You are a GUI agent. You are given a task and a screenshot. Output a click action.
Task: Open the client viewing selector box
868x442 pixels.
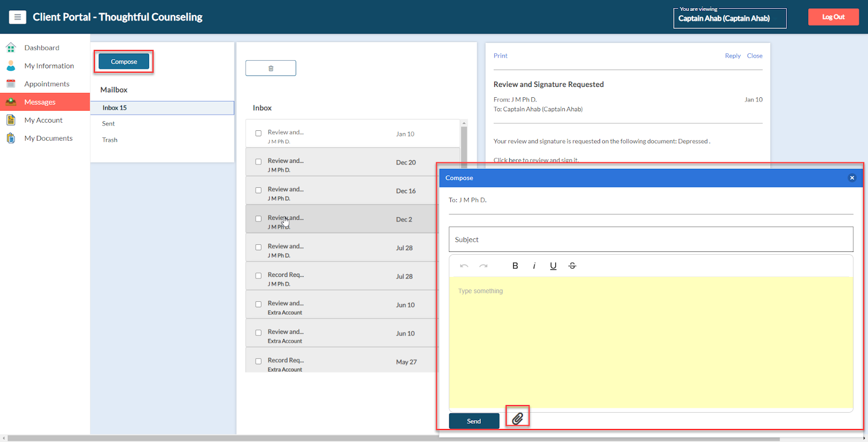pyautogui.click(x=729, y=18)
